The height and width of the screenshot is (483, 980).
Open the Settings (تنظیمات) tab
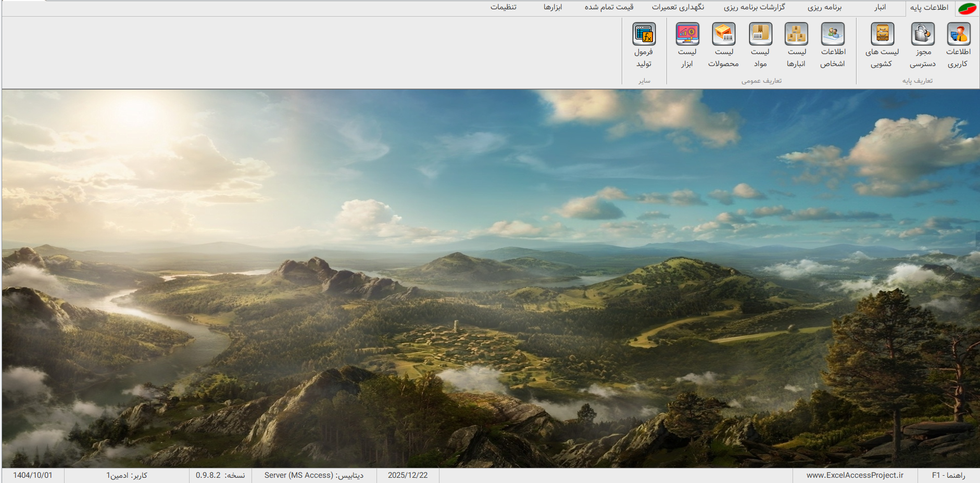[503, 7]
